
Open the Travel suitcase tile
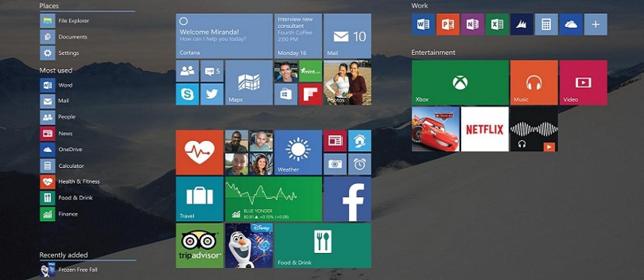(199, 199)
